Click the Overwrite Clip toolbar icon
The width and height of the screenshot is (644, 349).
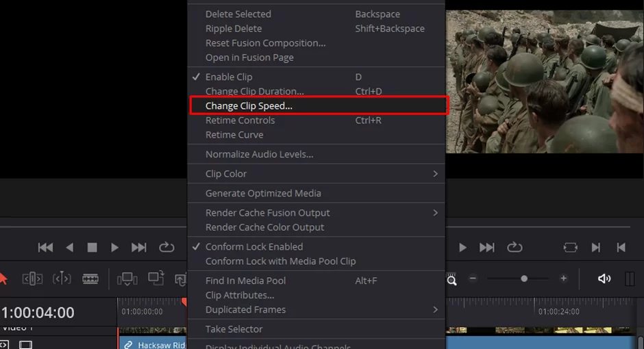pos(156,278)
